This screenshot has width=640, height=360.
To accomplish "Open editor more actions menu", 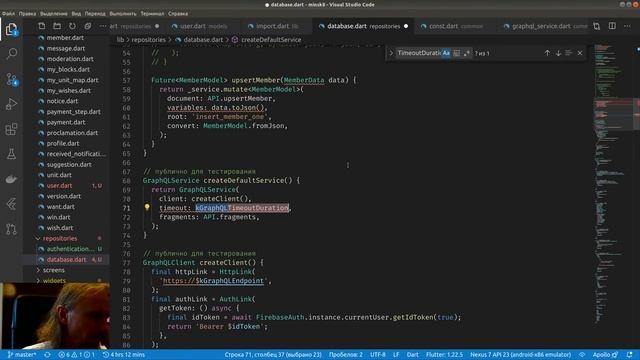I will click(627, 26).
